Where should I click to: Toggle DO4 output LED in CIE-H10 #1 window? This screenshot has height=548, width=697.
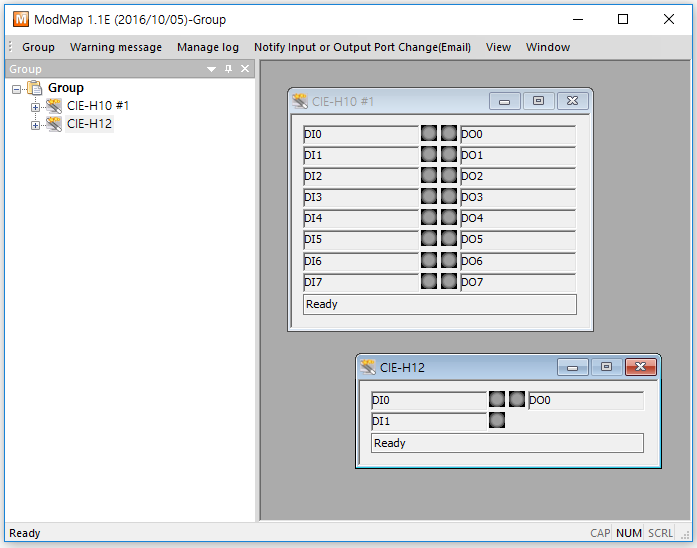click(449, 217)
